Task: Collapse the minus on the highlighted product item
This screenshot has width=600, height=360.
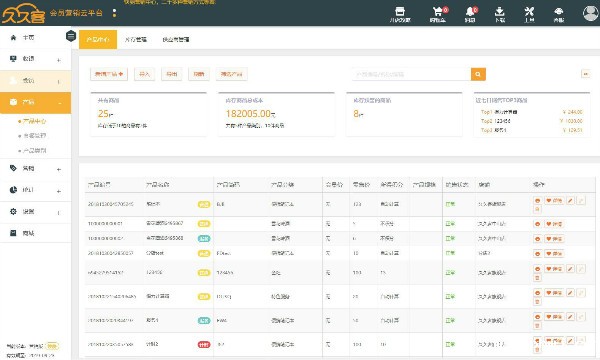Action: (x=60, y=103)
